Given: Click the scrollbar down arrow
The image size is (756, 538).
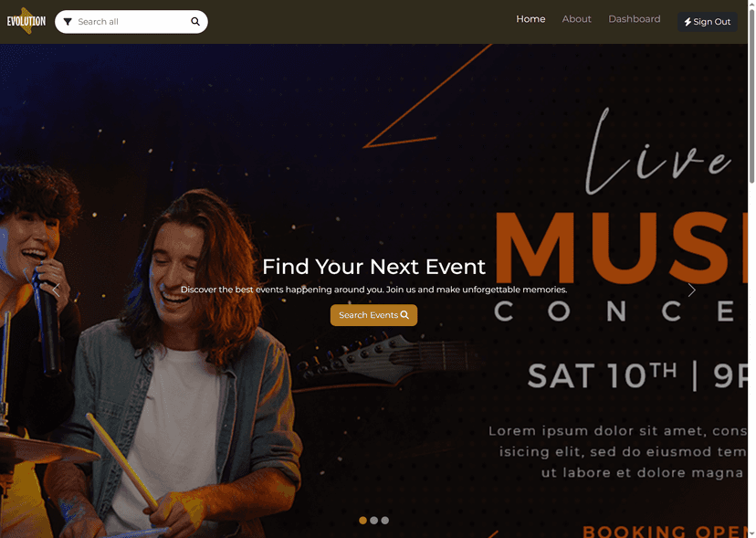Looking at the screenshot, I should (x=751, y=534).
